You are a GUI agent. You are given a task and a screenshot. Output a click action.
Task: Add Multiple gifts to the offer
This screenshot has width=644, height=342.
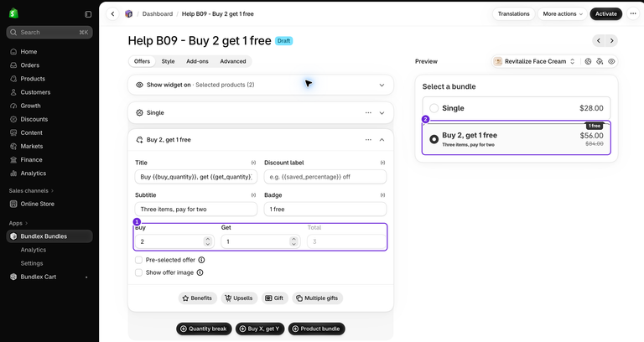[317, 298]
